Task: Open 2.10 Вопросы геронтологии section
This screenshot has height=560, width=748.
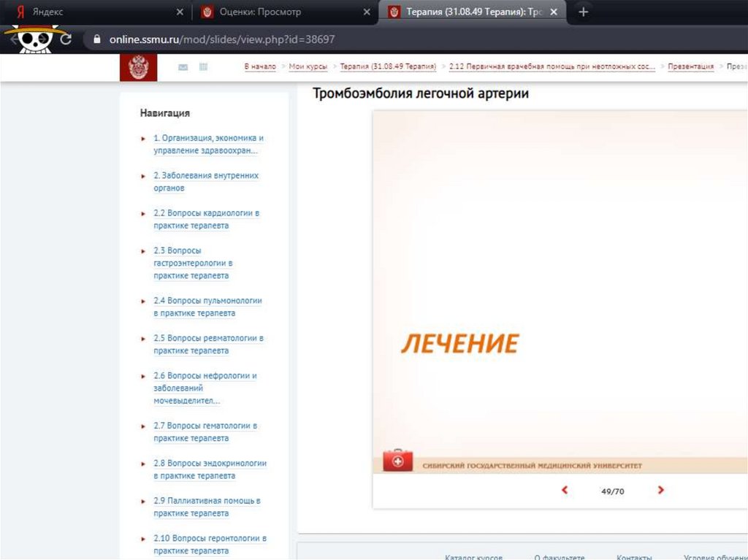Action: [210, 544]
